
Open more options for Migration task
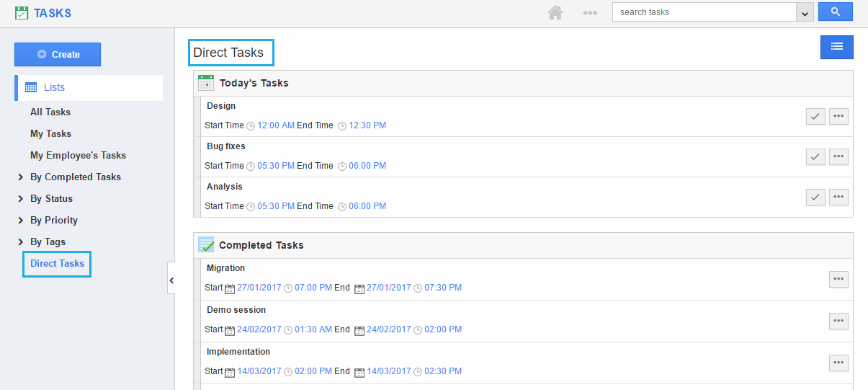click(838, 279)
